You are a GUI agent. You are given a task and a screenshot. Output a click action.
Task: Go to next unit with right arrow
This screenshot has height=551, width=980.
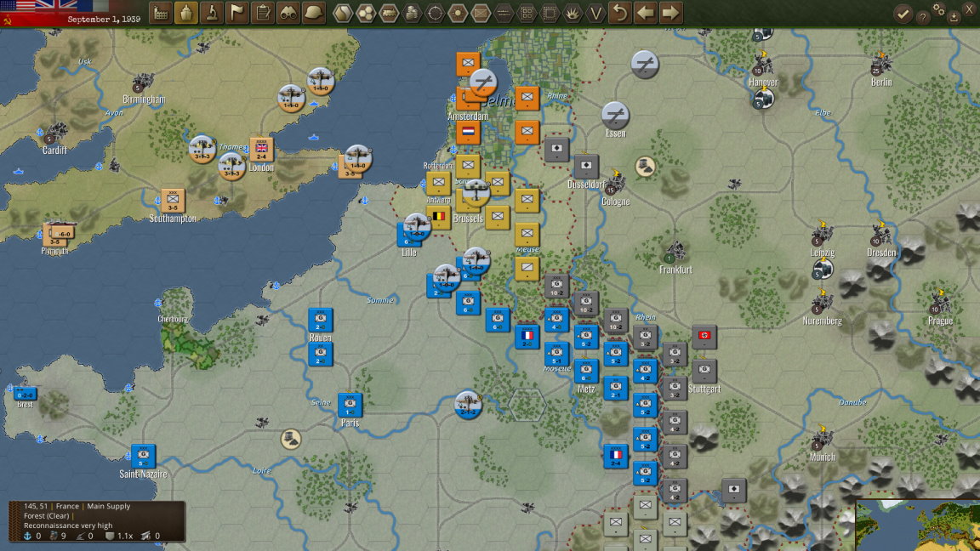[x=670, y=13]
